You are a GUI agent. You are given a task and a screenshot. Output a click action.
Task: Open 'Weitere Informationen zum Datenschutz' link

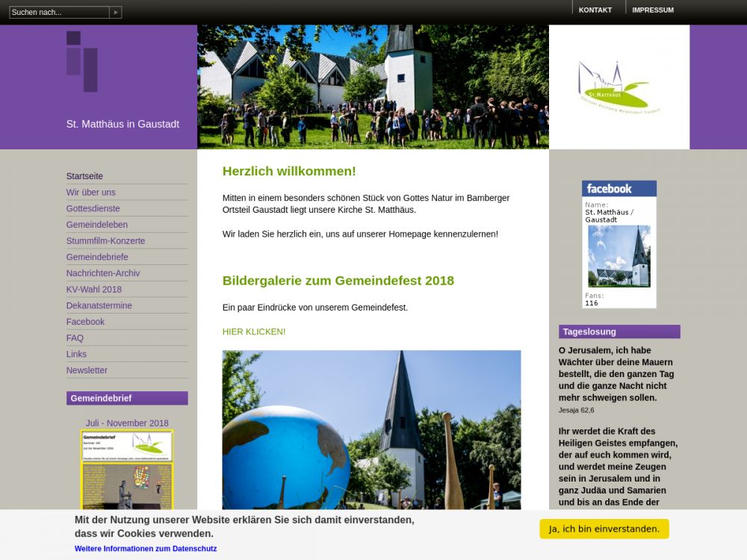[146, 549]
